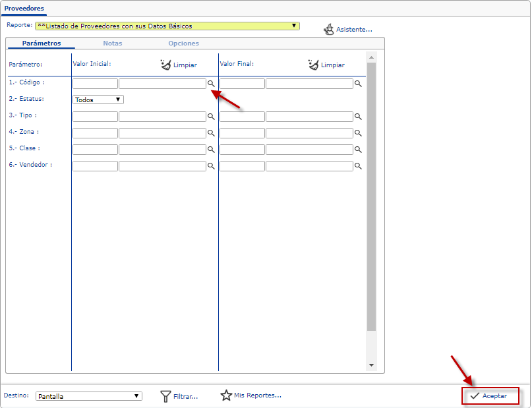
Task: Search Código initial value with magnifier
Action: 211,84
